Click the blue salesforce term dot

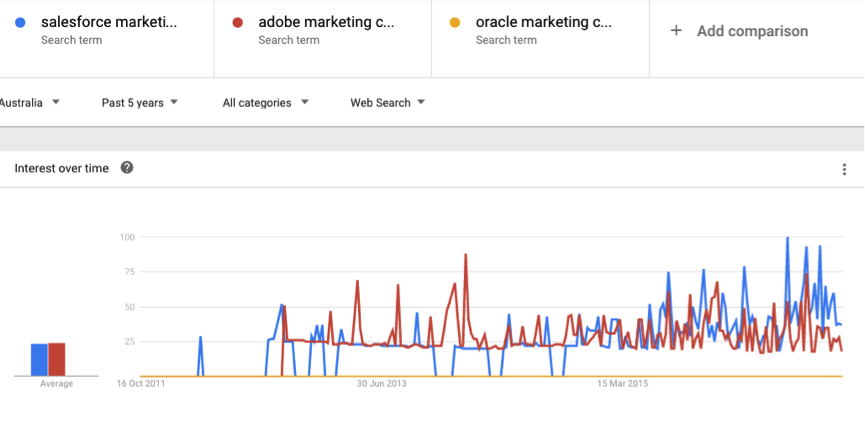coord(20,23)
